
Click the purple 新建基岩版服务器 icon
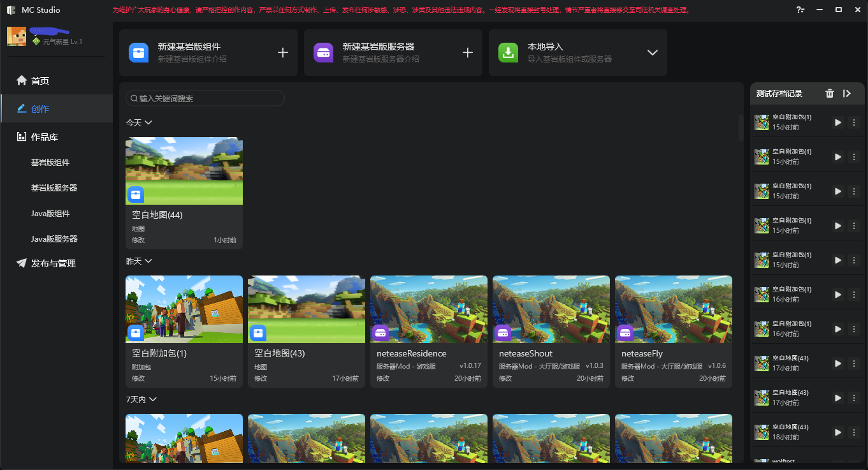(323, 52)
